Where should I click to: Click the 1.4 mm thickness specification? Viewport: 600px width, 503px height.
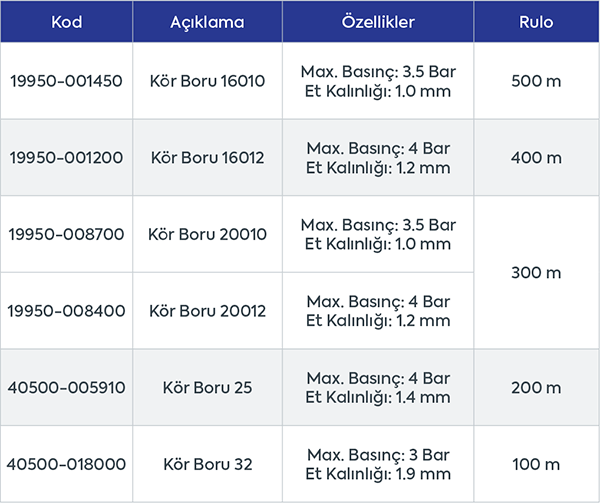tap(378, 398)
